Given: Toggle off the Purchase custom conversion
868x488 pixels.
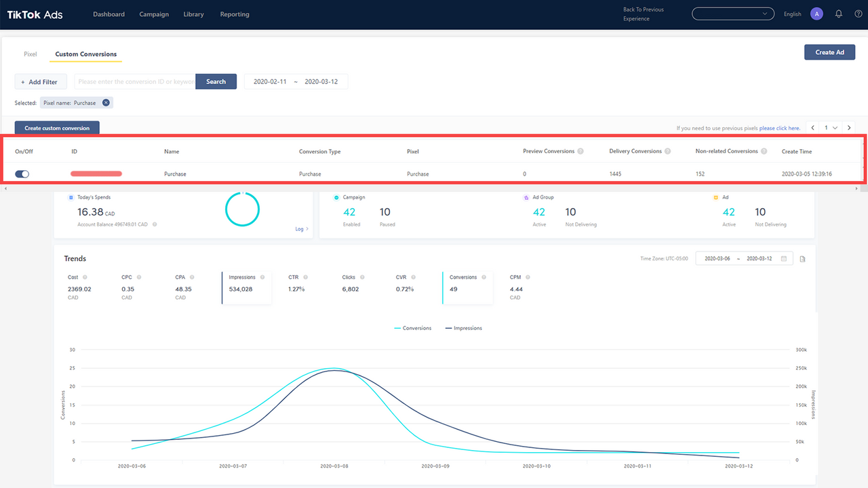Looking at the screenshot, I should point(22,174).
